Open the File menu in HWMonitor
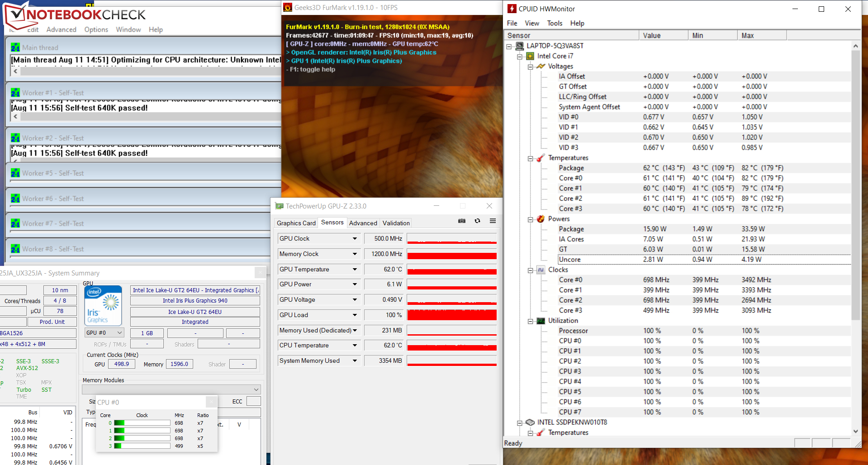 (x=512, y=23)
